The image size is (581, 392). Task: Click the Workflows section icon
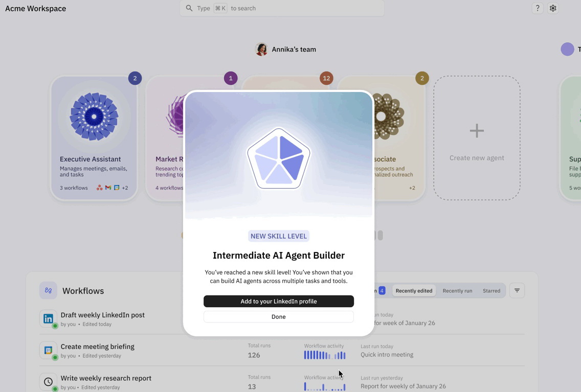(x=48, y=290)
